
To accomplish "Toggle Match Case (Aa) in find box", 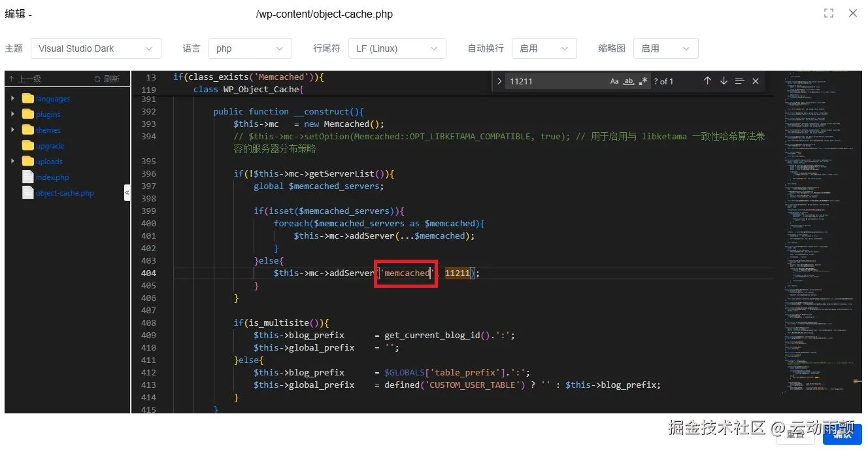I will tap(614, 81).
